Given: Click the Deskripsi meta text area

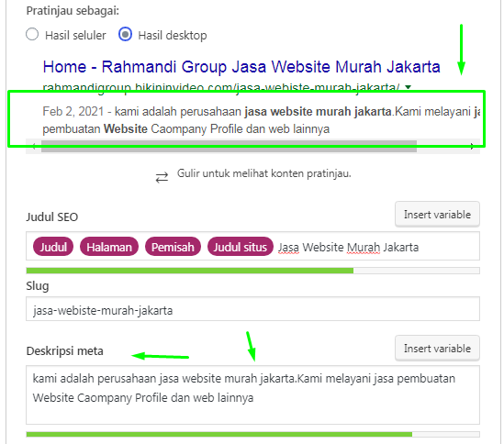Looking at the screenshot, I should tap(252, 394).
